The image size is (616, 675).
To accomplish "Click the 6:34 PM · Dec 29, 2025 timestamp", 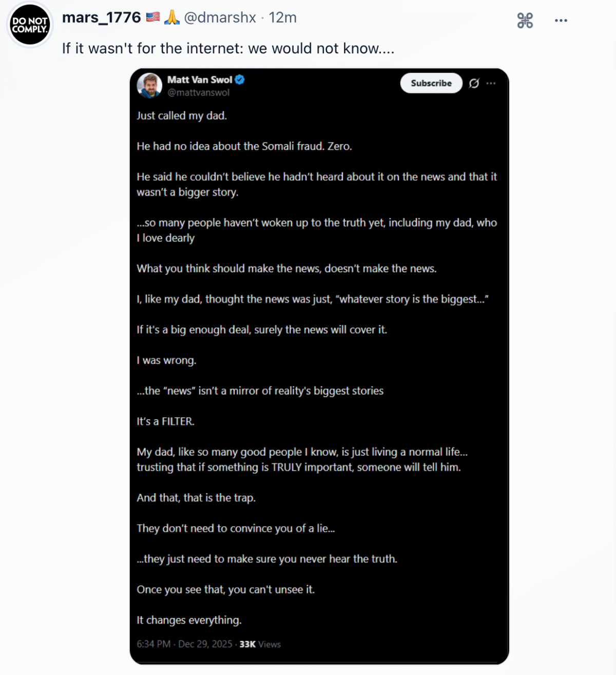I will pyautogui.click(x=184, y=644).
